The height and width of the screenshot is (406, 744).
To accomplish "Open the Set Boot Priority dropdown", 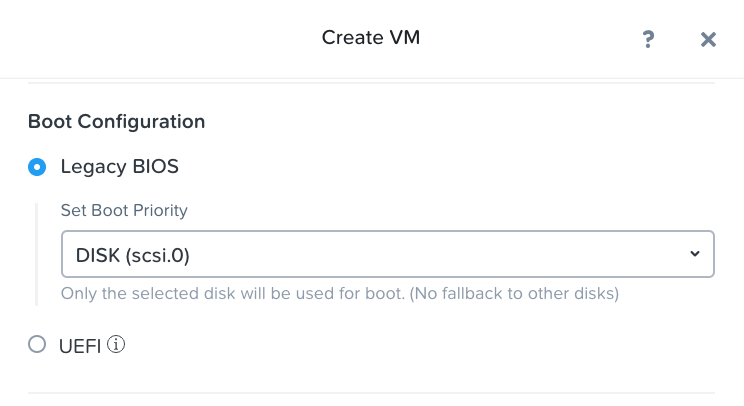I will click(x=387, y=254).
